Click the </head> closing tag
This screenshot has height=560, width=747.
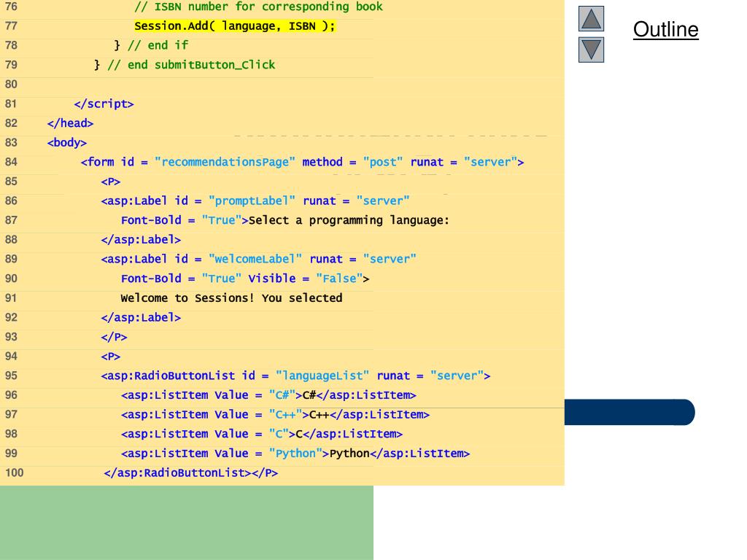(x=70, y=123)
